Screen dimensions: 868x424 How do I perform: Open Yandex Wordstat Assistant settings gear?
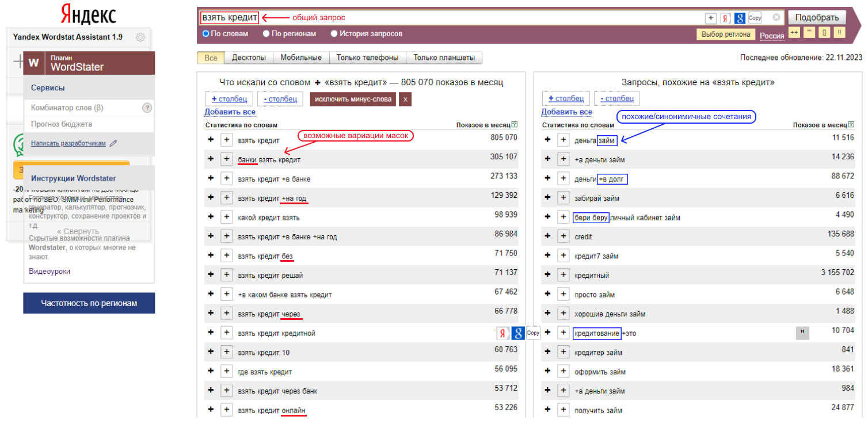(140, 37)
